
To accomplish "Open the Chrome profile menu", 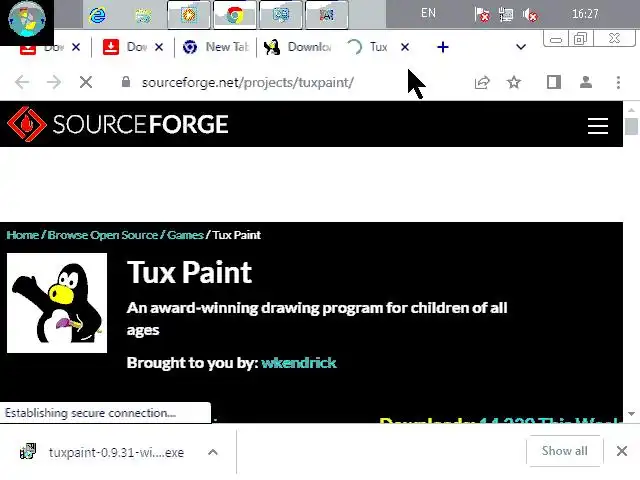I will [x=586, y=82].
